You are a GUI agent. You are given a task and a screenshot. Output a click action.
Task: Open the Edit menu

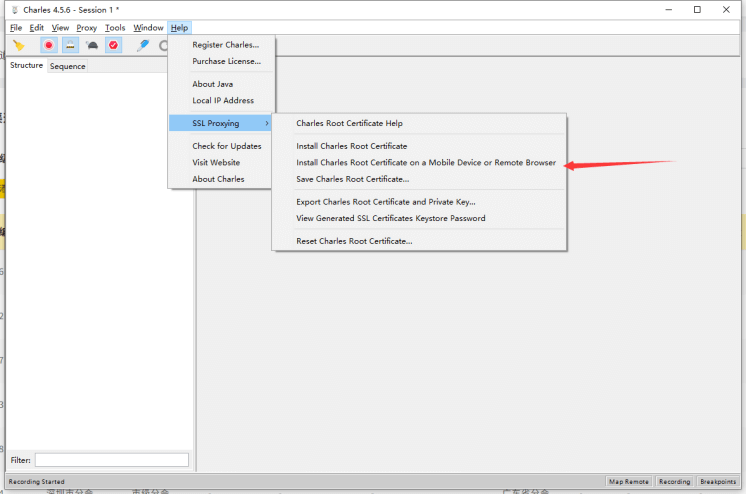pyautogui.click(x=37, y=28)
